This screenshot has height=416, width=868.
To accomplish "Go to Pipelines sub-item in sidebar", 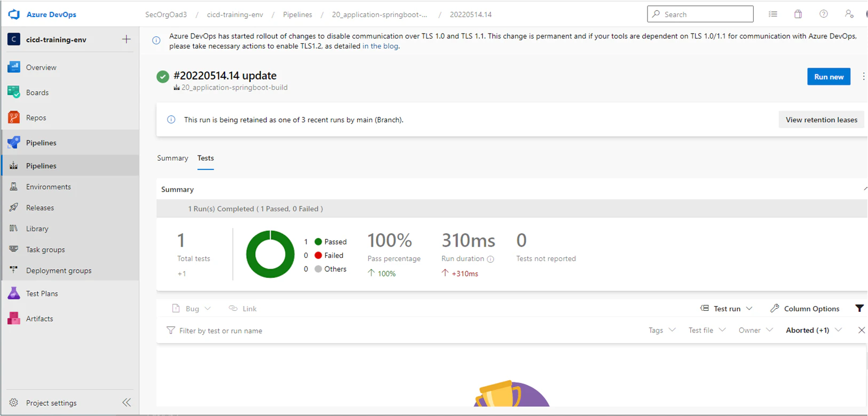I will click(70, 166).
